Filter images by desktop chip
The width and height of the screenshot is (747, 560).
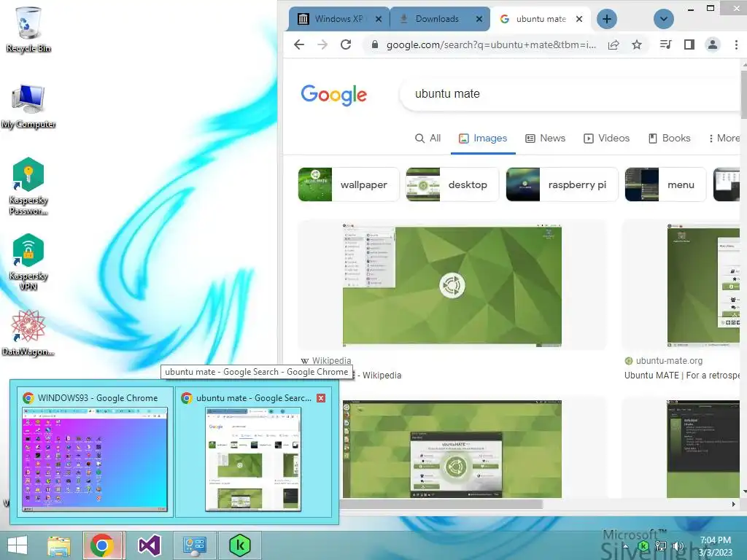452,184
